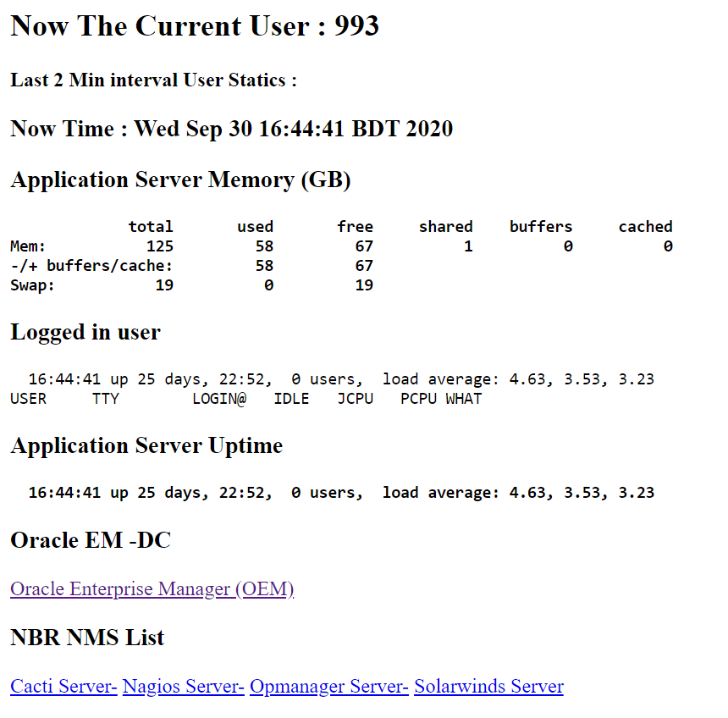This screenshot has height=718, width=728.
Task: Click the 'Logged in user' heading
Action: coord(85,332)
